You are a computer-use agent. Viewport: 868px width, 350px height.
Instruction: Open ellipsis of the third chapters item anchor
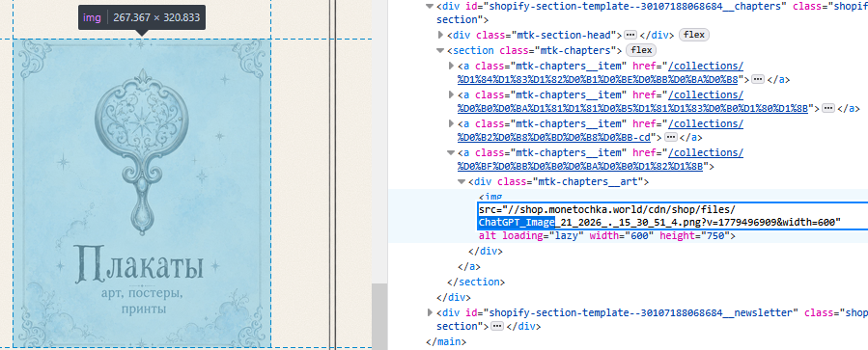[671, 137]
